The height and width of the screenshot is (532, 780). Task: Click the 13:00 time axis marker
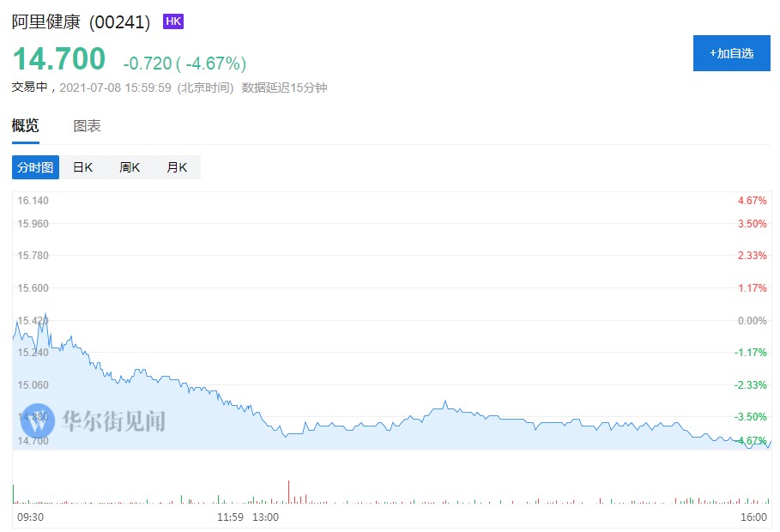[x=266, y=517]
